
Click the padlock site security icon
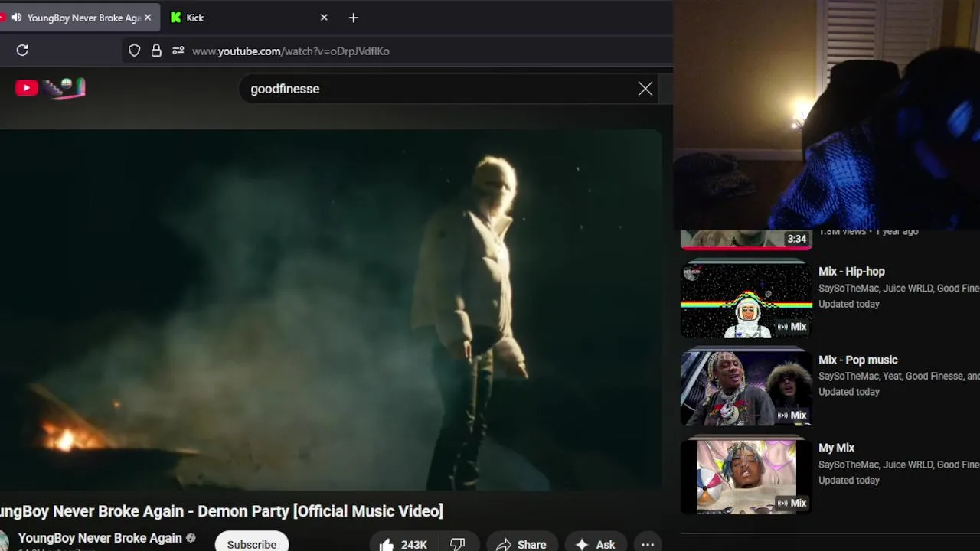pyautogui.click(x=156, y=51)
